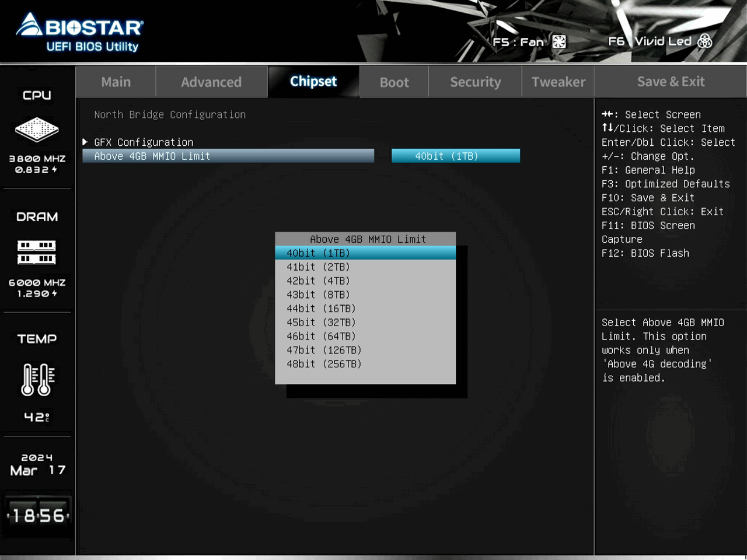Choose 48bit (256TB) option

point(365,364)
